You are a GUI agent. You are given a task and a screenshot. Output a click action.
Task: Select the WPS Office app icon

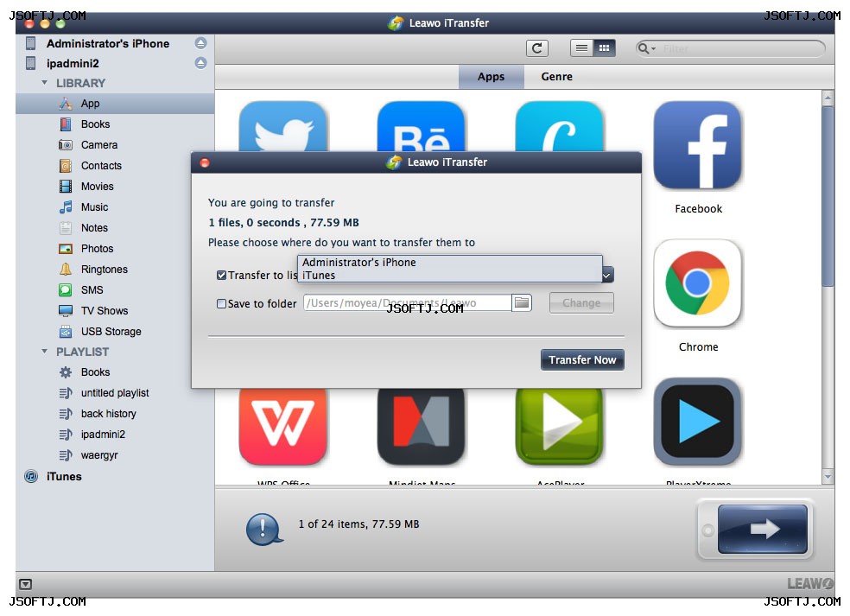click(x=283, y=426)
